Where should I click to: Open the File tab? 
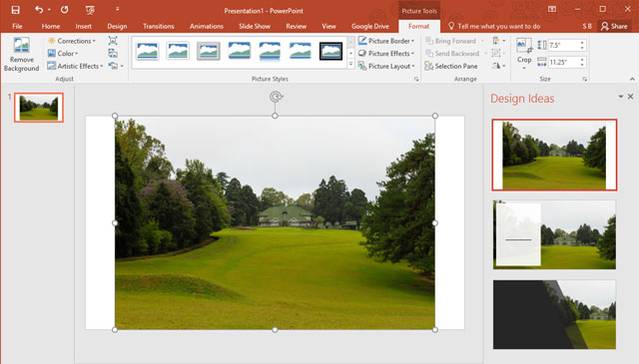[17, 26]
